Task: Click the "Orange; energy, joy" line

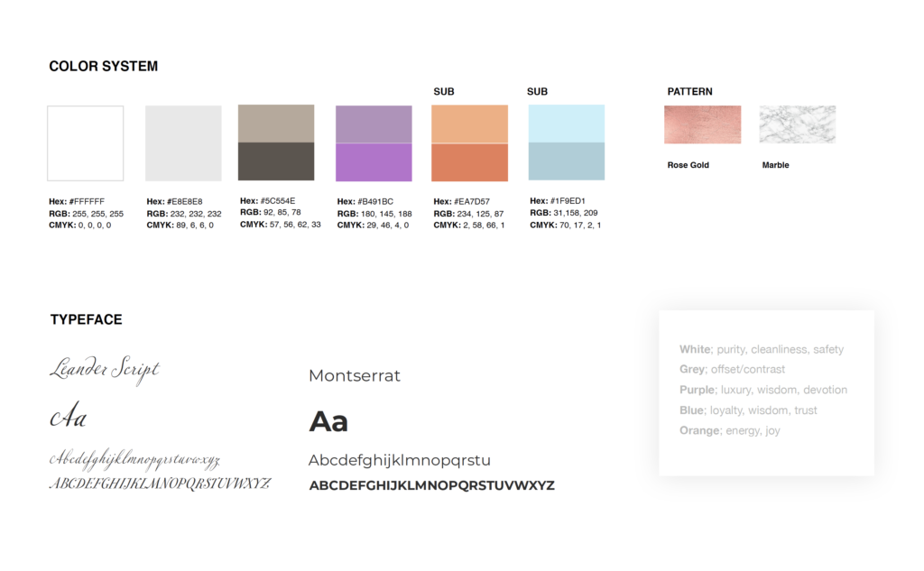Action: tap(729, 430)
